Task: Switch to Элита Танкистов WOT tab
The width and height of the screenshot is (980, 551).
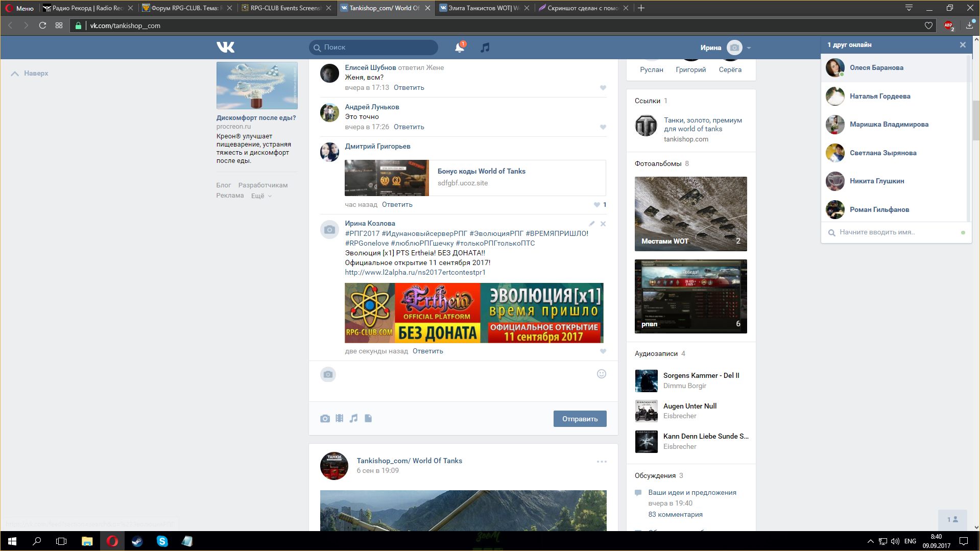Action: click(484, 8)
